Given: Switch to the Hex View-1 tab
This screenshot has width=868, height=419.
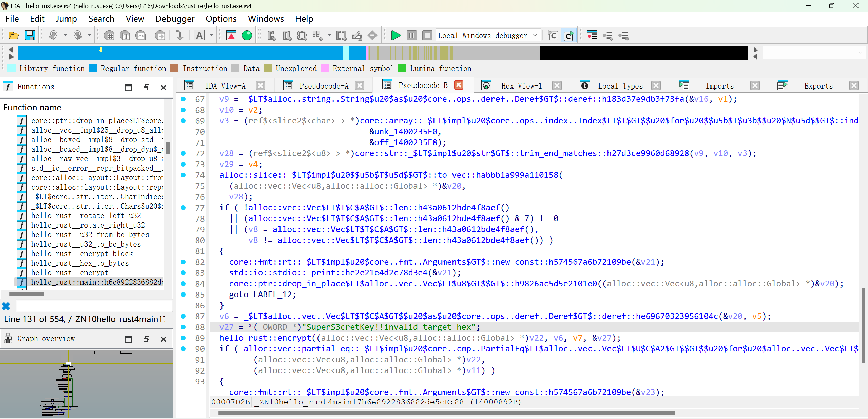Looking at the screenshot, I should point(521,86).
